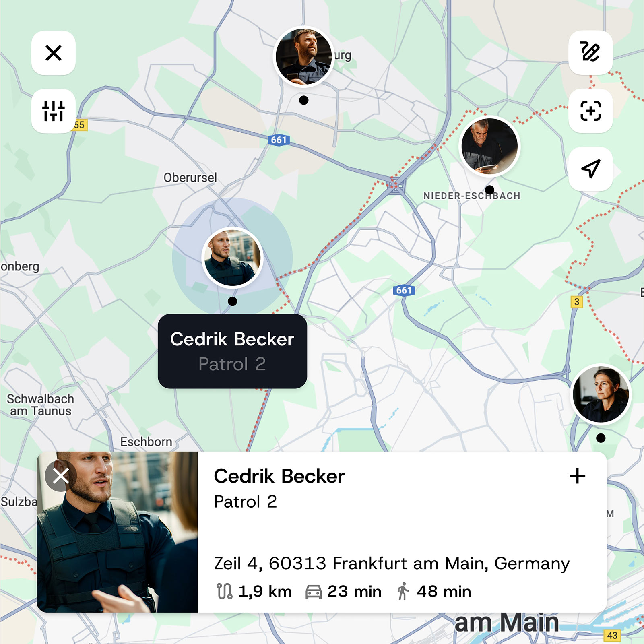Click the address Zeil 4, 60313 Frankfurt
The height and width of the screenshot is (644, 644).
click(392, 563)
